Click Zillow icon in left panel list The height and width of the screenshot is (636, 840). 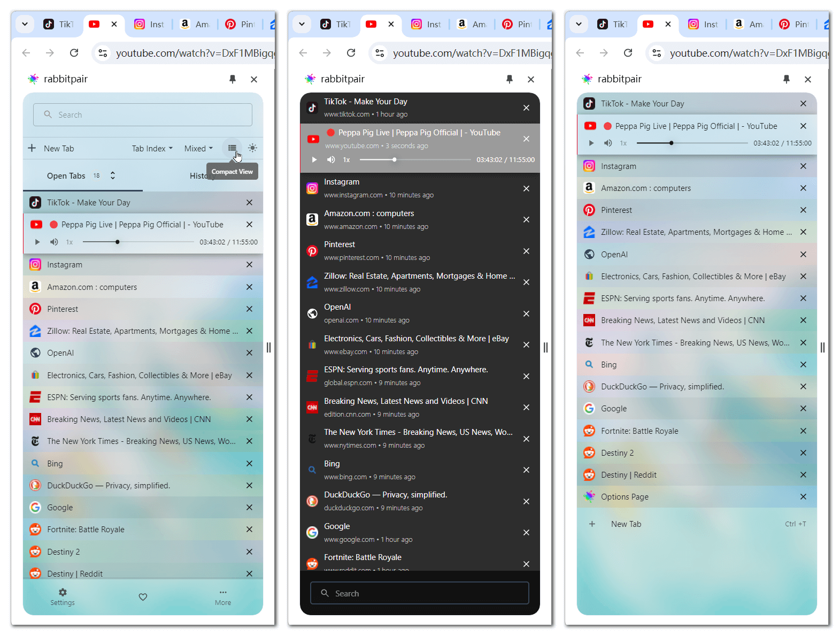click(35, 331)
